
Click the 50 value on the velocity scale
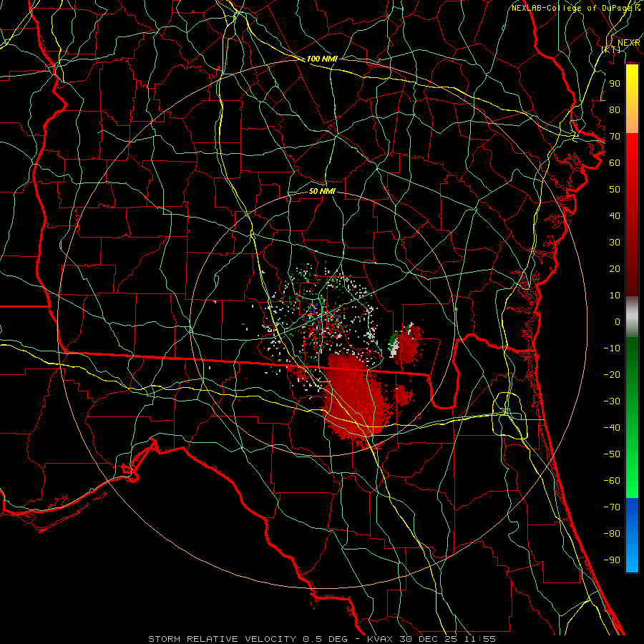(615, 190)
